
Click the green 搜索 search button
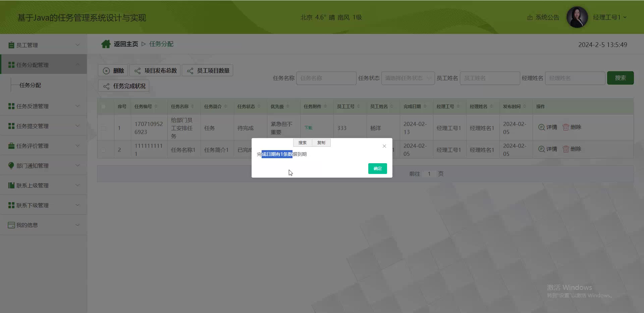click(x=620, y=78)
